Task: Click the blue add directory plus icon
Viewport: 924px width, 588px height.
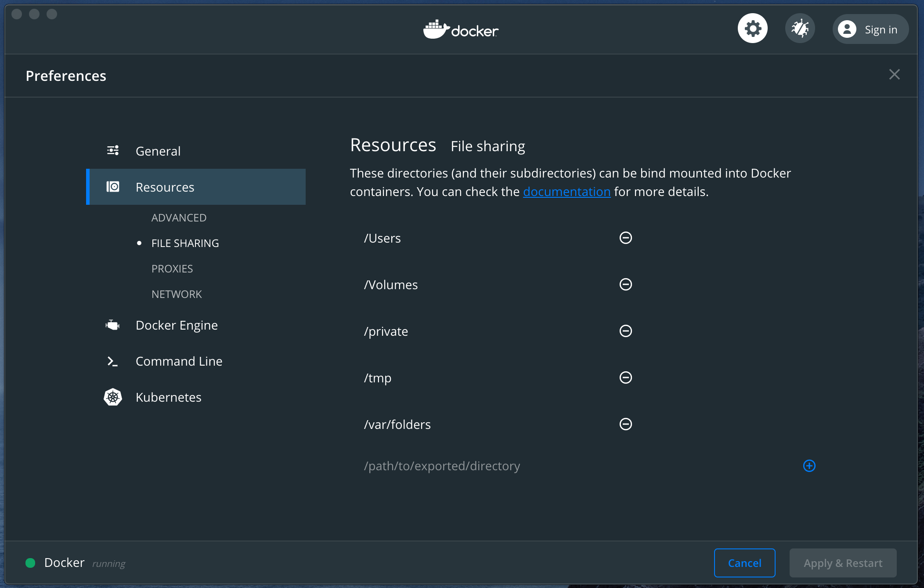Action: (809, 466)
